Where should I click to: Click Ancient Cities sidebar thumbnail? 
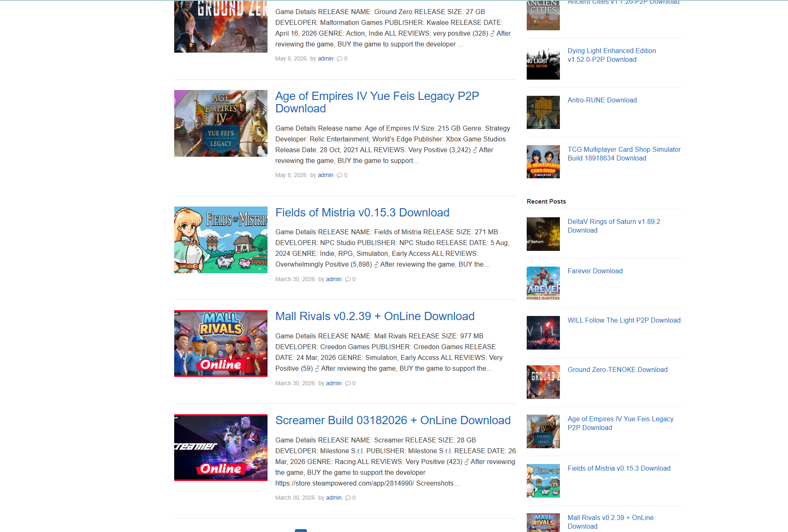pos(543,15)
